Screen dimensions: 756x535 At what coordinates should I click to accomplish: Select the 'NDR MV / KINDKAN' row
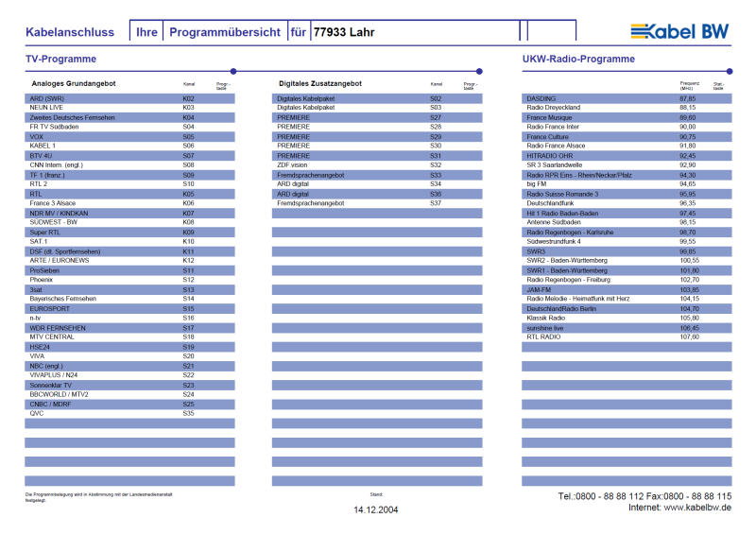click(x=129, y=214)
